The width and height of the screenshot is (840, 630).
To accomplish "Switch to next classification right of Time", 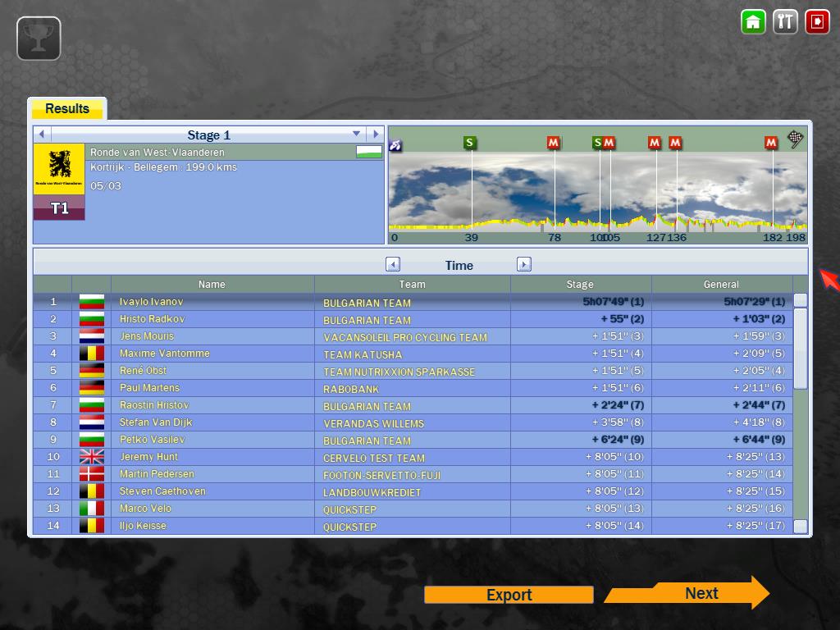I will [524, 264].
